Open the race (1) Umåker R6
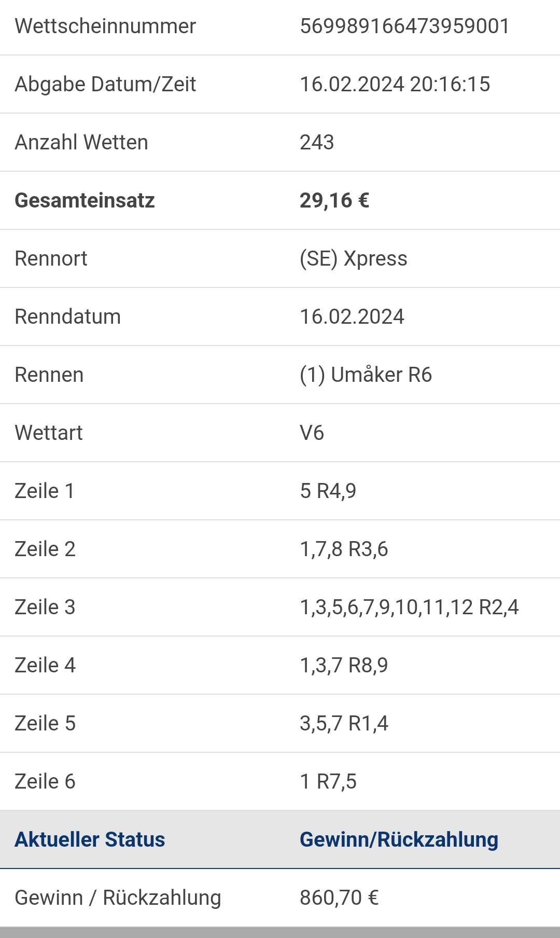560x938 pixels. pyautogui.click(x=366, y=375)
